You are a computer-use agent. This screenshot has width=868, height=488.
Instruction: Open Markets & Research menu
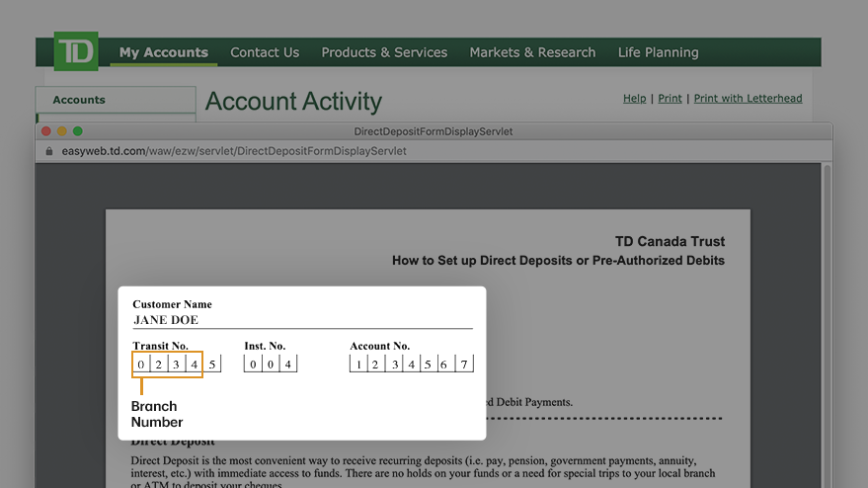coord(532,52)
